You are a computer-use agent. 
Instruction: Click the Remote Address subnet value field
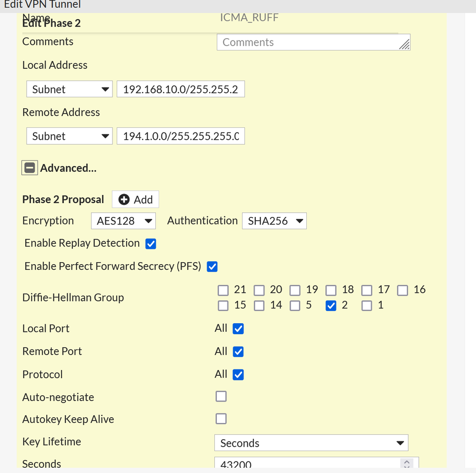[181, 136]
